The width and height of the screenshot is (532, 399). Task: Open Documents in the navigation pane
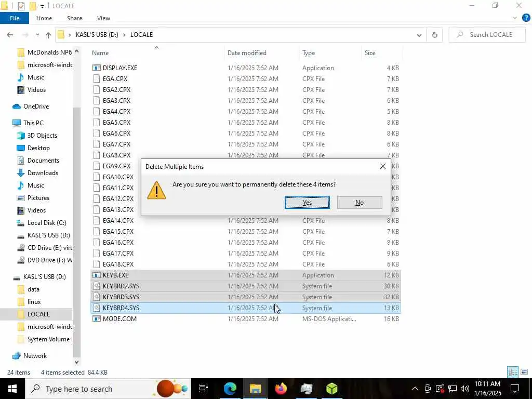(43, 160)
